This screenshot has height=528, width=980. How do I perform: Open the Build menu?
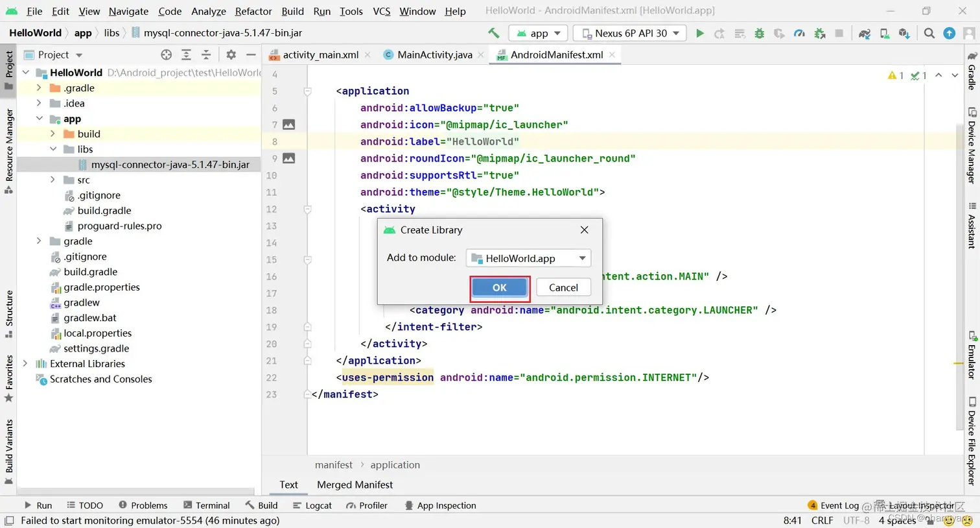click(x=292, y=11)
